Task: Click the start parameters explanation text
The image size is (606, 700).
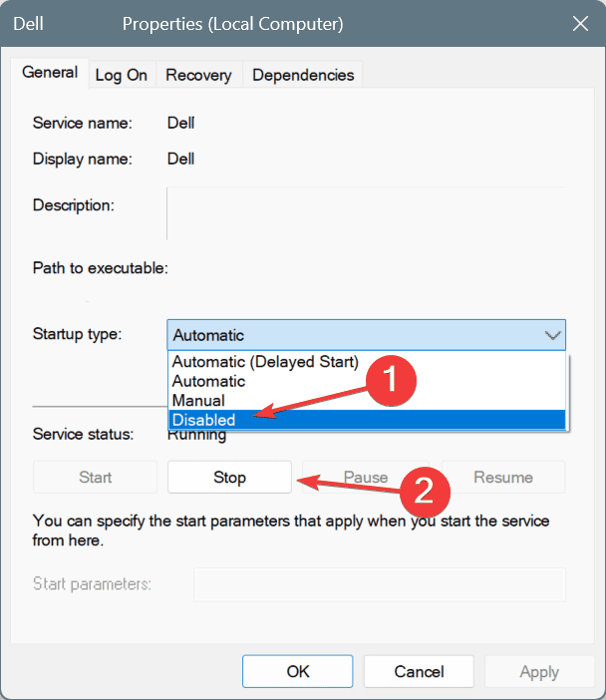Action: click(291, 530)
